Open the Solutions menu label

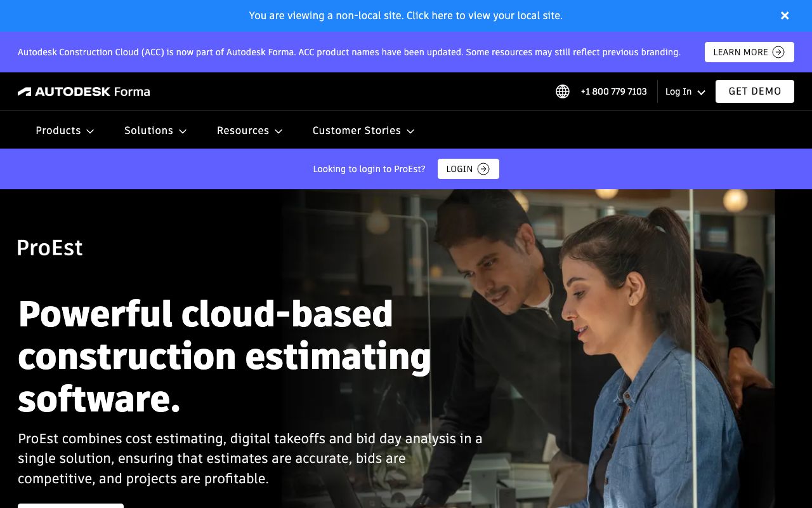point(148,130)
